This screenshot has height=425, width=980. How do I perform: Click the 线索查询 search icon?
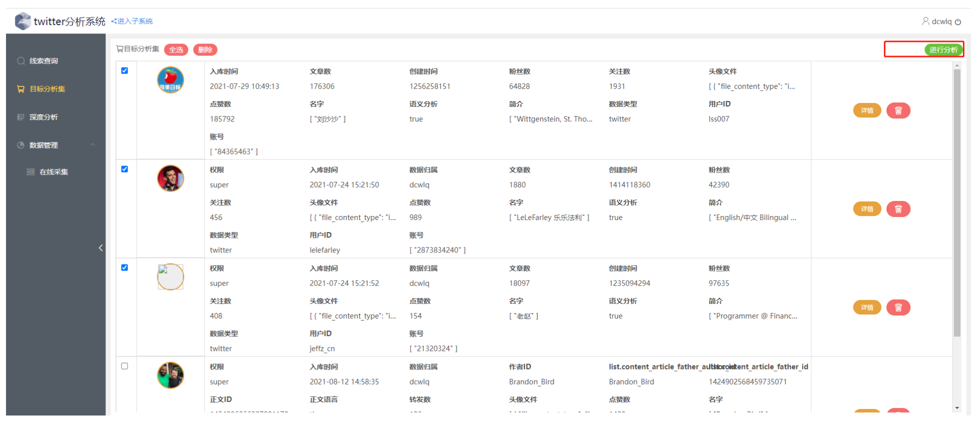[x=21, y=61]
